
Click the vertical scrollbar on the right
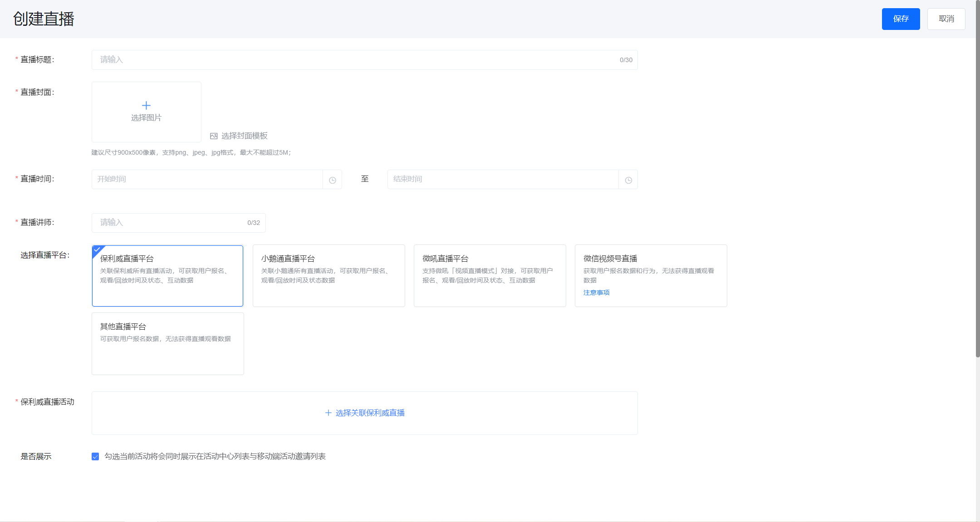[x=978, y=179]
